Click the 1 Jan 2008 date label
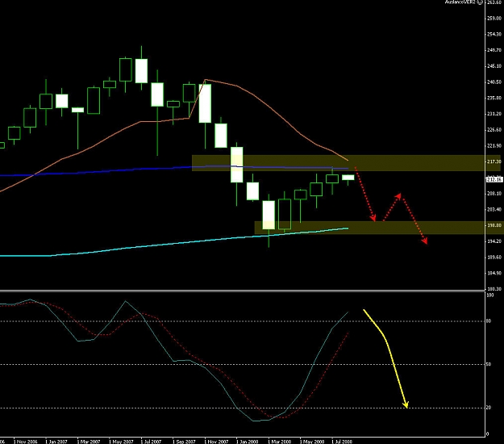Image resolution: width=504 pixels, height=444 pixels. click(x=248, y=442)
